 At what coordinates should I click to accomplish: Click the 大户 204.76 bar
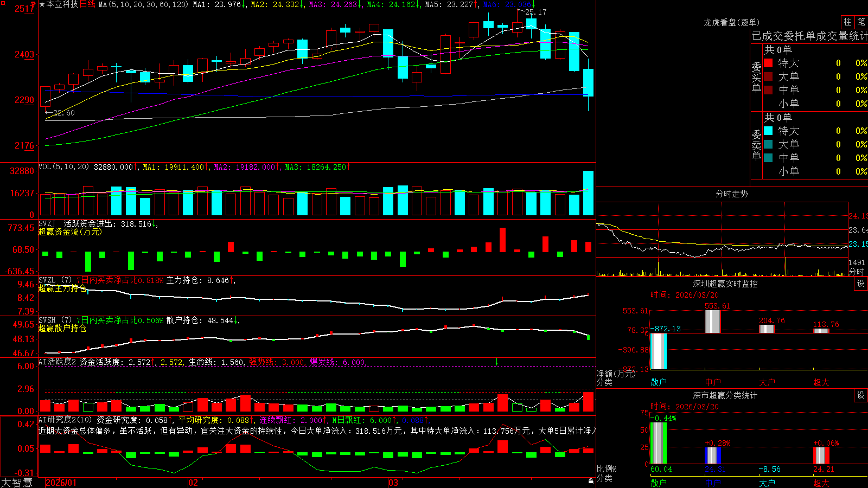(767, 329)
